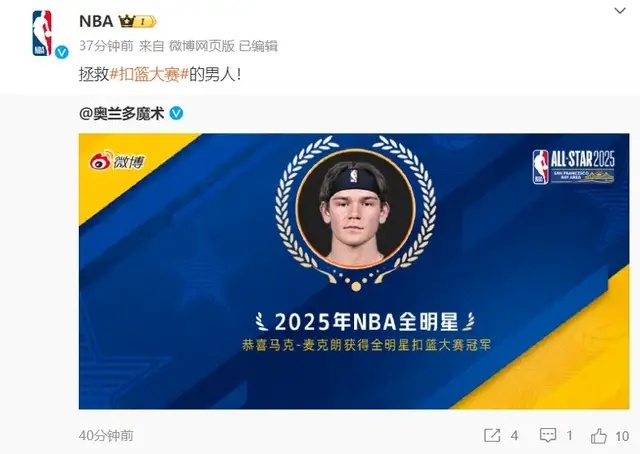Viewport: 640px width, 454px height.
Task: Open the #扣篮大赛# hashtag topic
Action: coord(149,74)
